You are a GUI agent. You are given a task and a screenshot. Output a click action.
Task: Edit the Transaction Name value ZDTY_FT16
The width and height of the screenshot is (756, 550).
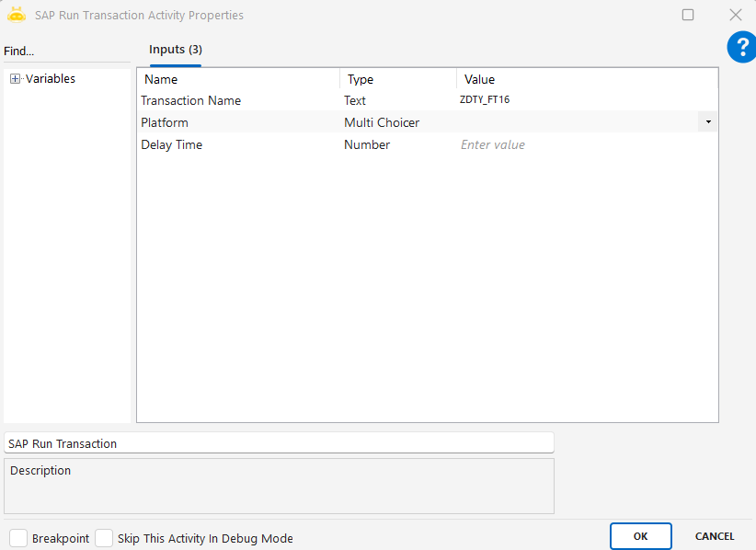pyautogui.click(x=587, y=100)
